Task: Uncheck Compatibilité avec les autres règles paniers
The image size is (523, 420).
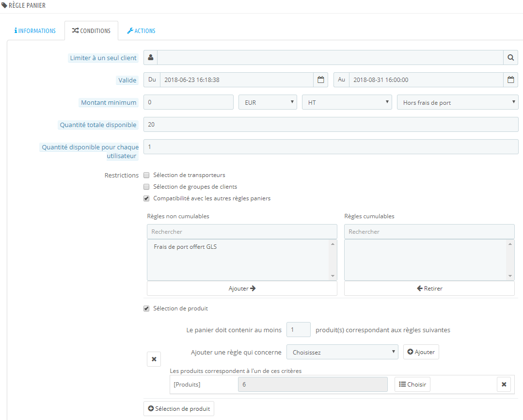Action: [146, 198]
